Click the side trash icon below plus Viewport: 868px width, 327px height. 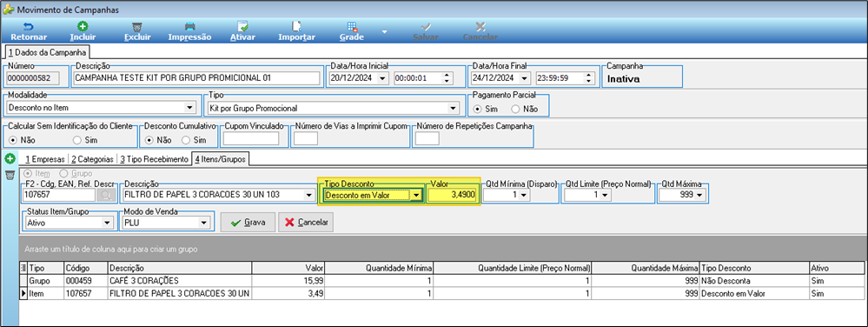point(10,175)
